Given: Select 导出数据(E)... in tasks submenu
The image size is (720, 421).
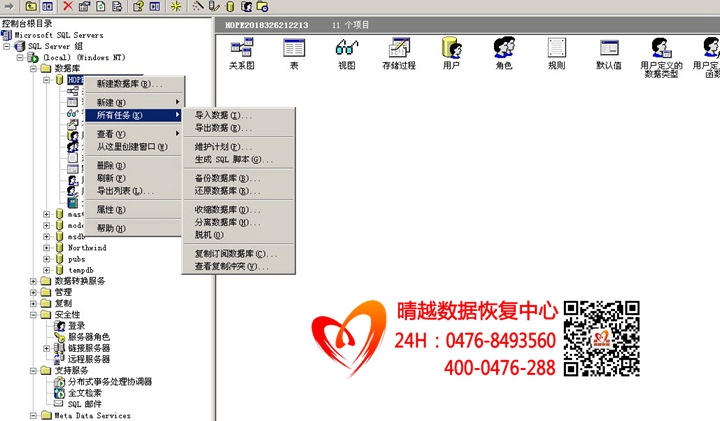Looking at the screenshot, I should pyautogui.click(x=238, y=128).
